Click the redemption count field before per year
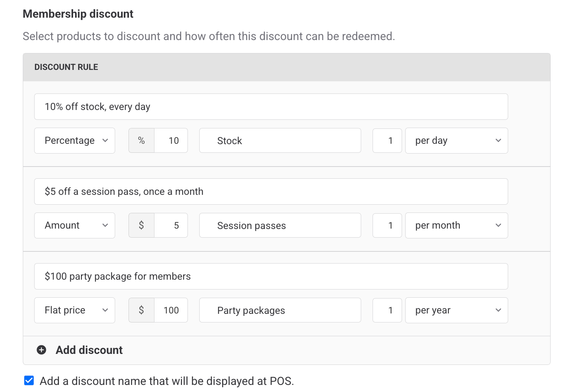The width and height of the screenshot is (573, 392). [x=387, y=310]
